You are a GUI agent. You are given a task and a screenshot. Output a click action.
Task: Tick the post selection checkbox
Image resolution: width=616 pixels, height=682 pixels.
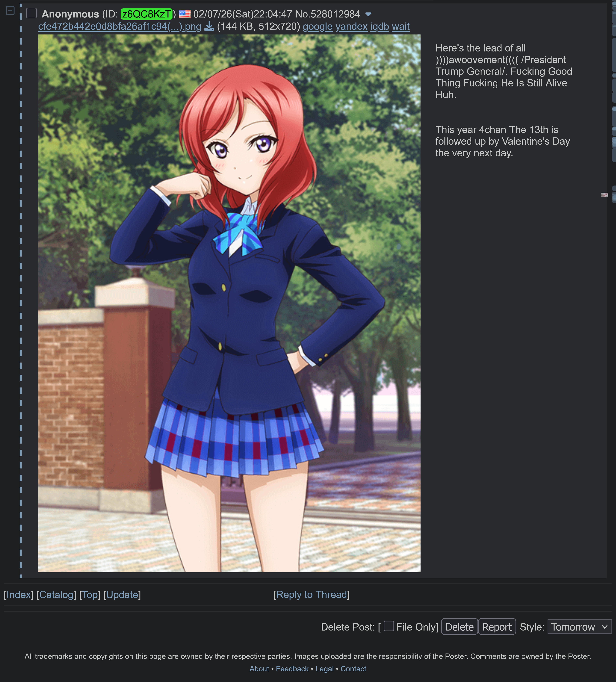point(31,14)
